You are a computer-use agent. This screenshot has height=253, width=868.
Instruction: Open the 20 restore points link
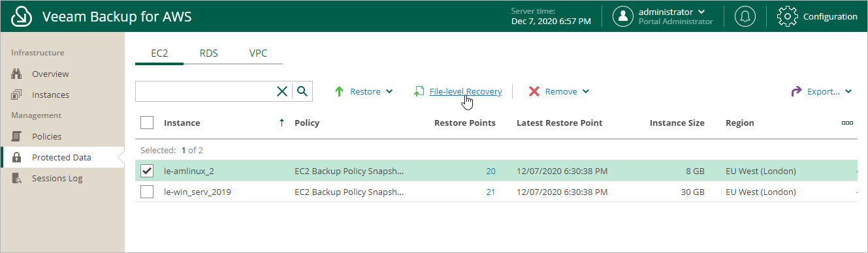tap(490, 171)
